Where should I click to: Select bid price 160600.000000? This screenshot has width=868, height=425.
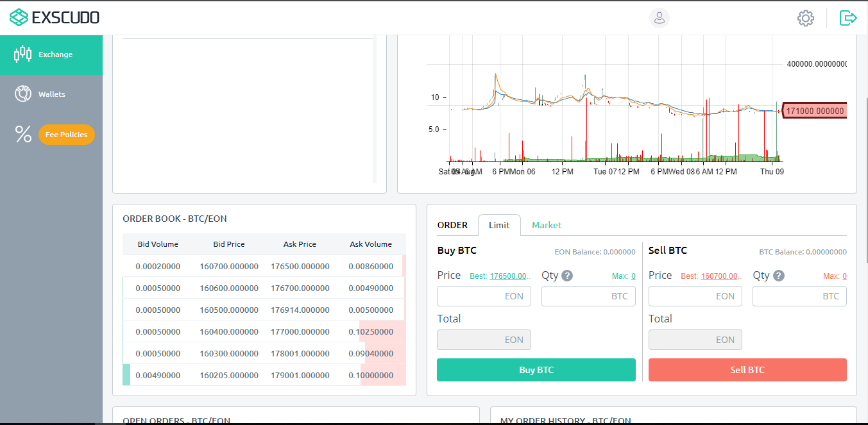click(x=229, y=288)
